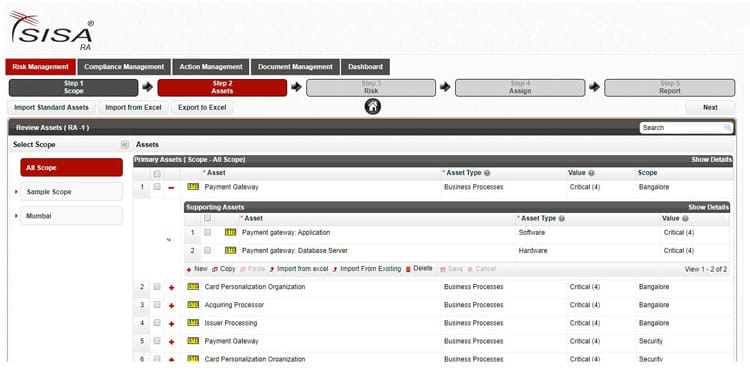Copy selected supporting asset

pyautogui.click(x=224, y=269)
